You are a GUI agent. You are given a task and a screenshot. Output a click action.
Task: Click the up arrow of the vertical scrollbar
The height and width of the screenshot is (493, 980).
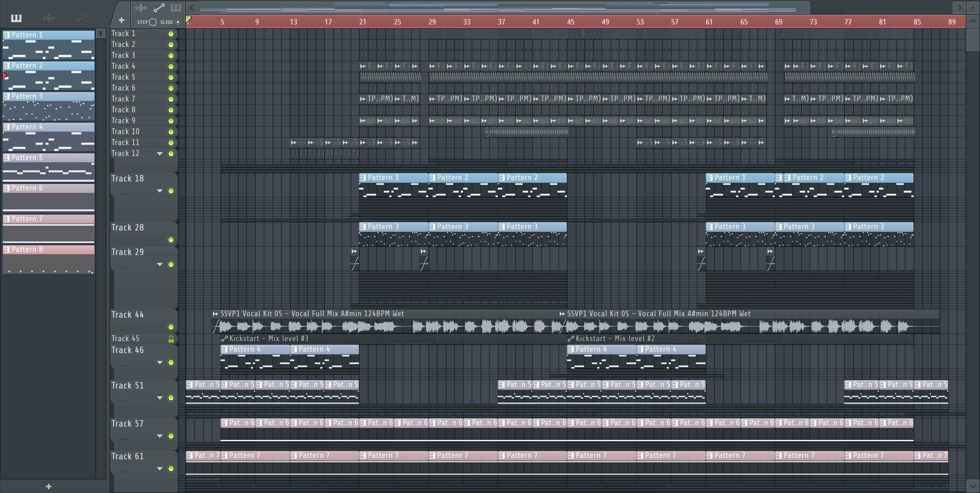[x=973, y=21]
